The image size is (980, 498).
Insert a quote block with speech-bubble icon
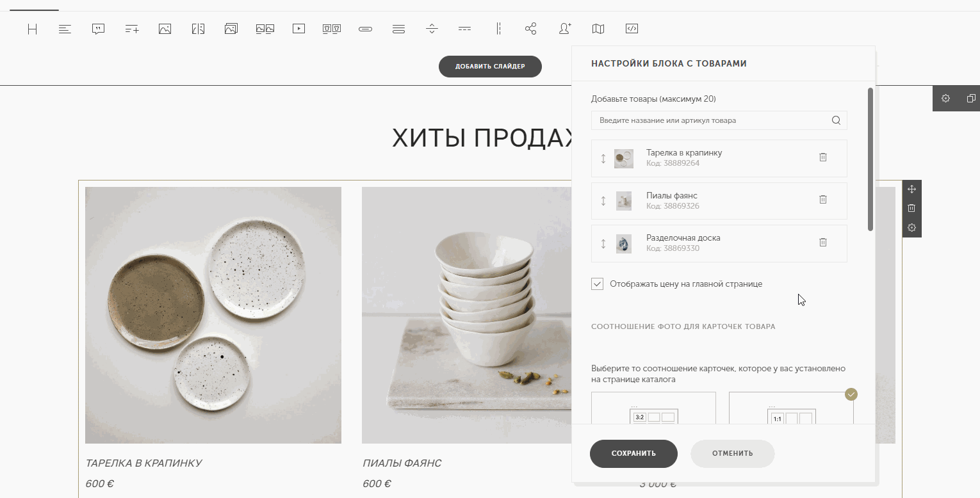[x=98, y=29]
